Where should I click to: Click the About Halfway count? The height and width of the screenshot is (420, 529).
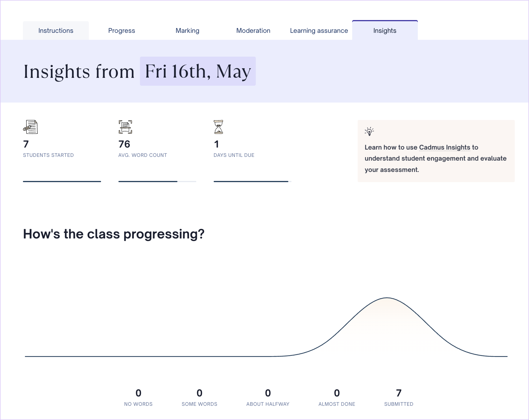tap(268, 393)
